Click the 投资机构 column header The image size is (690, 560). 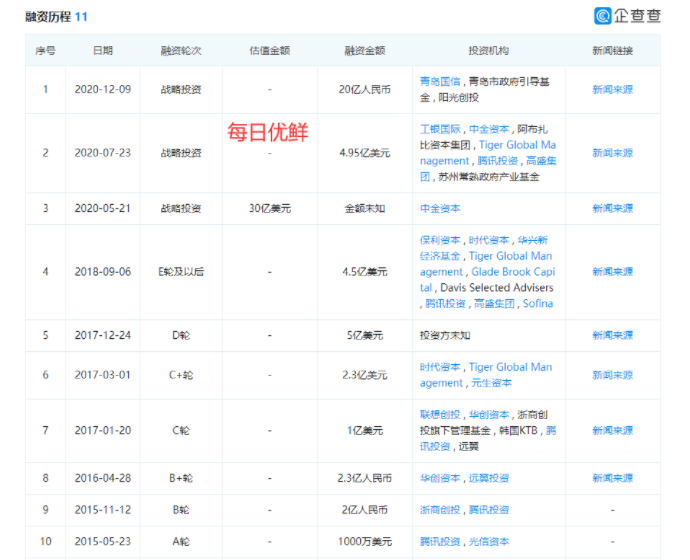pyautogui.click(x=489, y=51)
